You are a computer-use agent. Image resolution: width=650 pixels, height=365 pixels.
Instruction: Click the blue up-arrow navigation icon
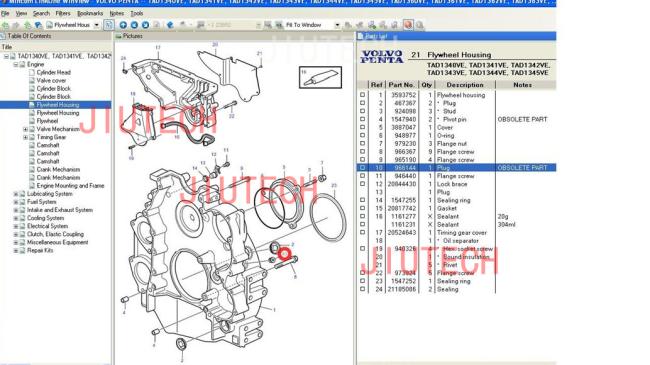[x=123, y=25]
